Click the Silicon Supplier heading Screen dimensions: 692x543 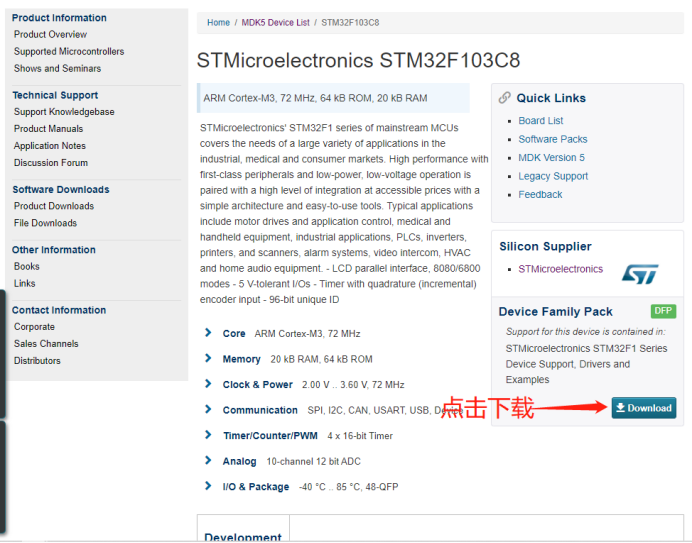545,246
